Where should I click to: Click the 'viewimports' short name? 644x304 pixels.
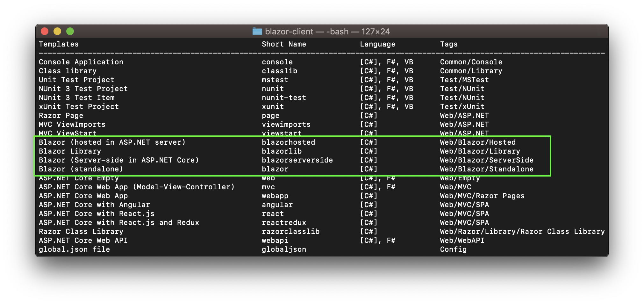[x=286, y=125]
